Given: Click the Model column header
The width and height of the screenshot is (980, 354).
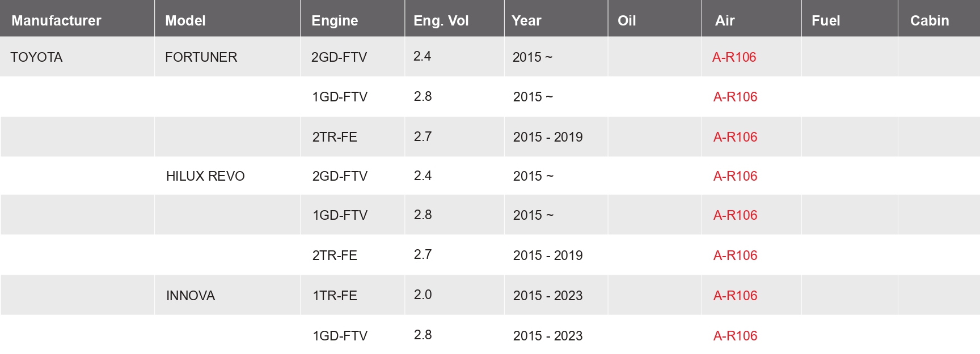Looking at the screenshot, I should pyautogui.click(x=185, y=20).
